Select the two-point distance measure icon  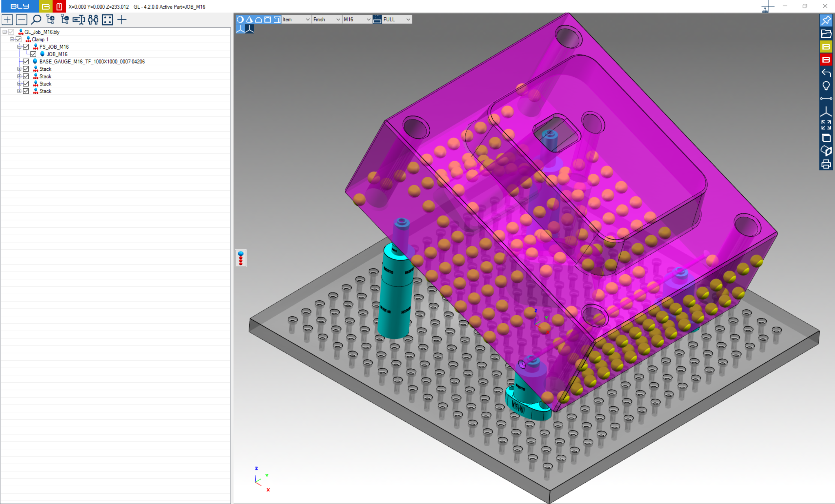pyautogui.click(x=826, y=99)
